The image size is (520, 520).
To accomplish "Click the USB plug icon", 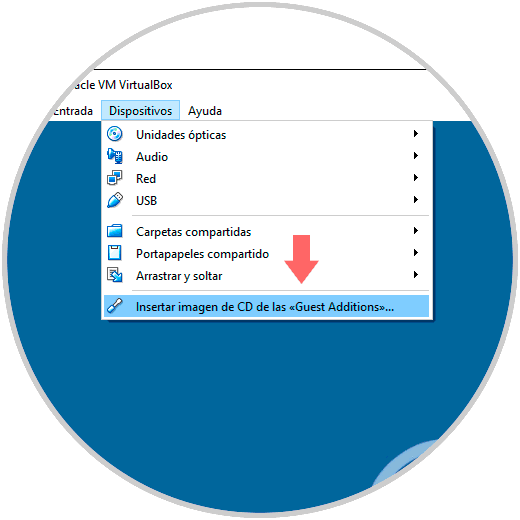I will click(114, 200).
